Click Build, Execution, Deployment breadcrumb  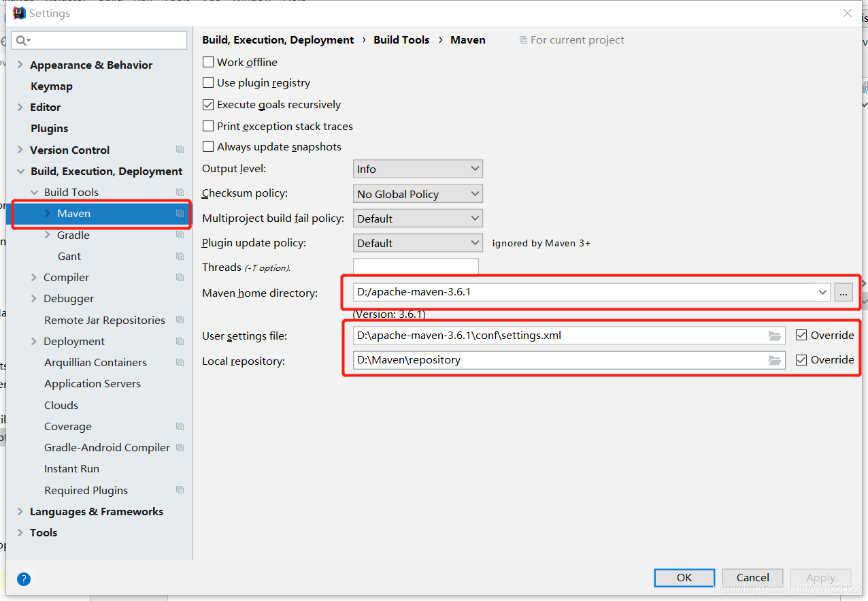(278, 40)
